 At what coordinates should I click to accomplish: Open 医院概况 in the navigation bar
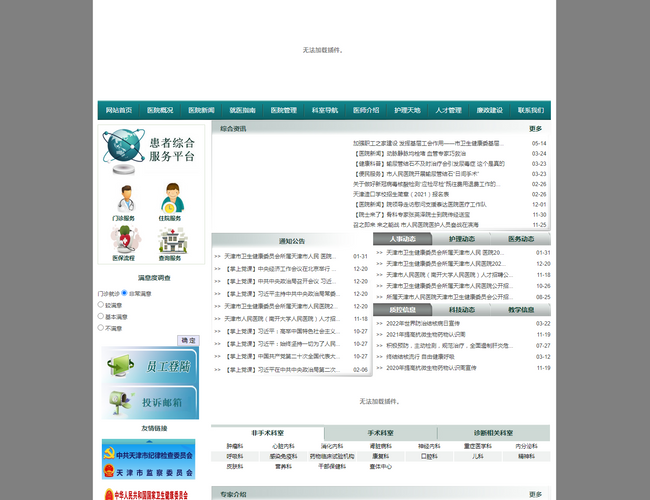(x=160, y=110)
